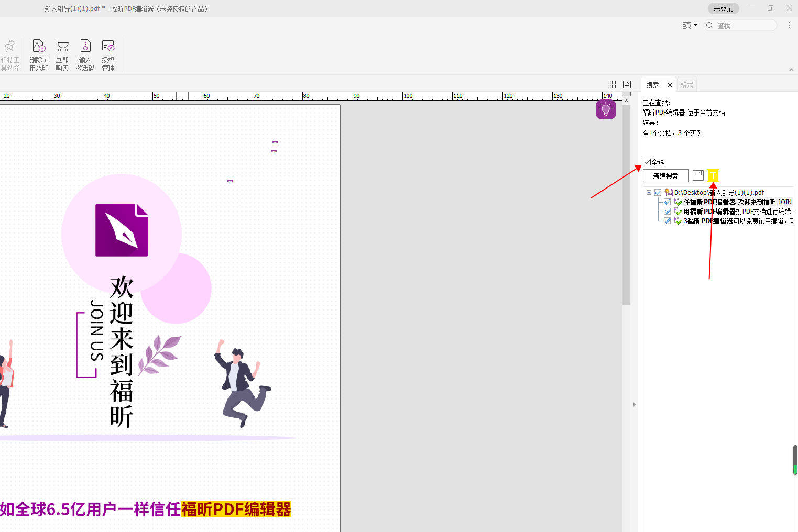798x532 pixels.
Task: Open the advanced search options dropdown
Action: [690, 26]
